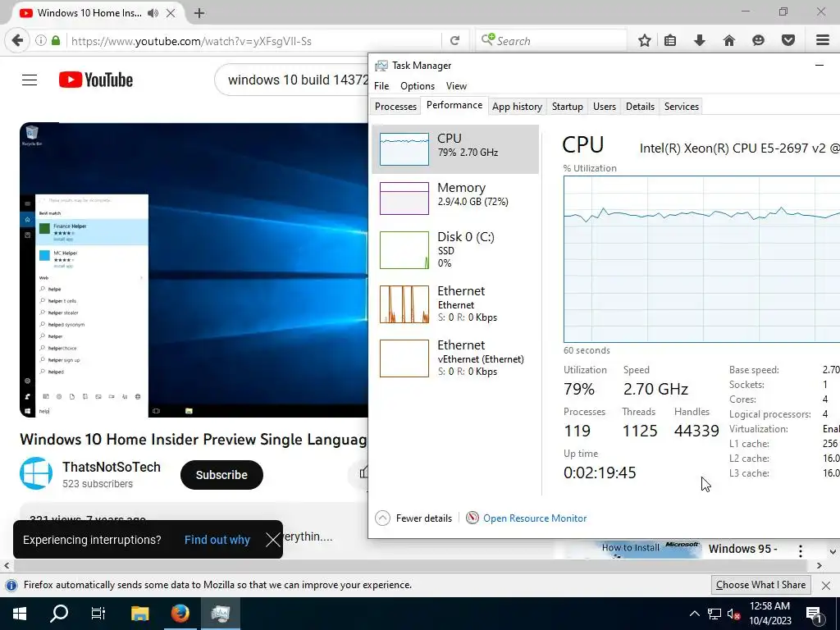The width and height of the screenshot is (840, 630).
Task: Click the Find out why link
Action: (x=217, y=540)
